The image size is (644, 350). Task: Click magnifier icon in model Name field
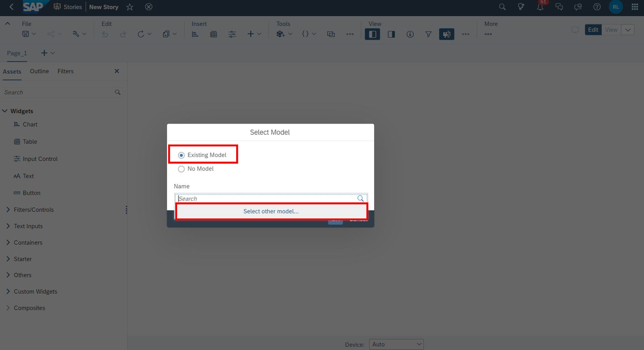pyautogui.click(x=360, y=198)
